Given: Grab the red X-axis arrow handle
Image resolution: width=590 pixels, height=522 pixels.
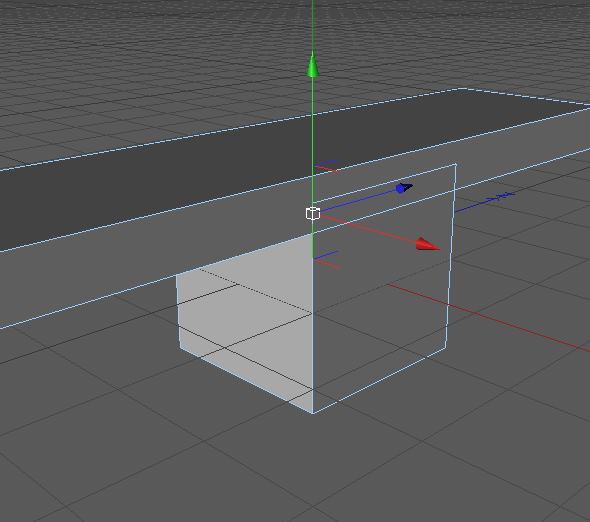Looking at the screenshot, I should coord(427,245).
